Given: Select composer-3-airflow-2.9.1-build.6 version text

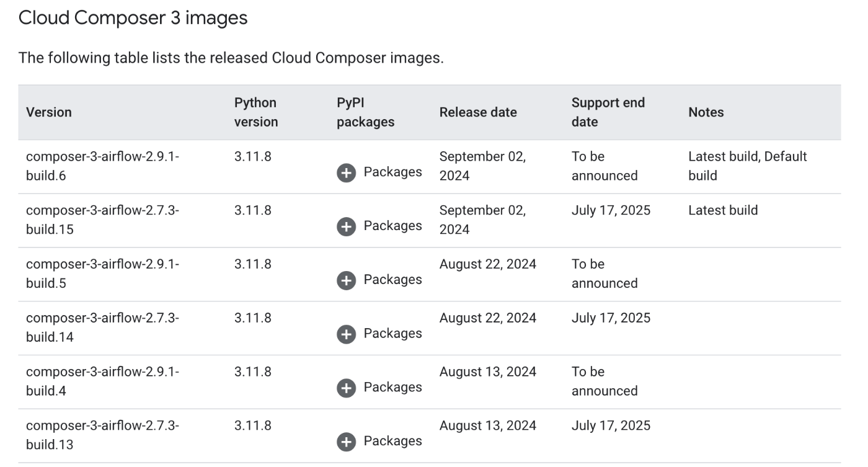Looking at the screenshot, I should point(102,166).
